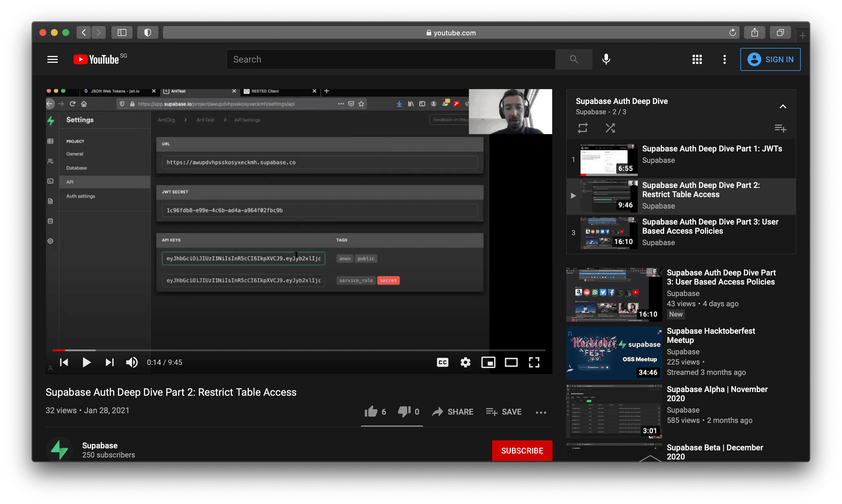The height and width of the screenshot is (504, 842).
Task: Toggle playlist loop
Action: [x=583, y=128]
